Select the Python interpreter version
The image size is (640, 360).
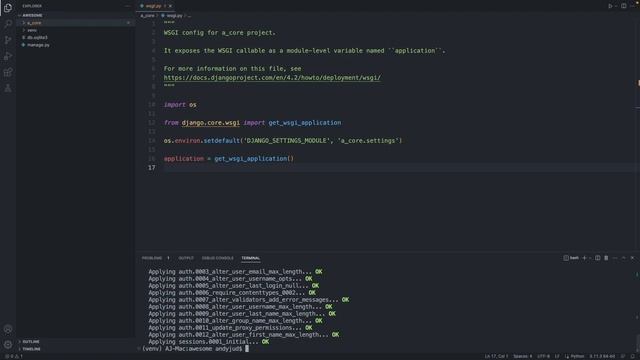tap(602, 356)
